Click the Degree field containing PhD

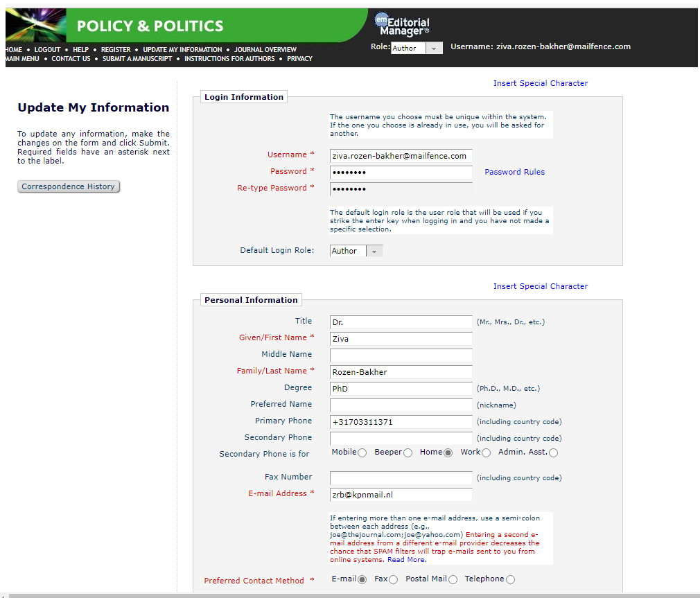pyautogui.click(x=401, y=388)
